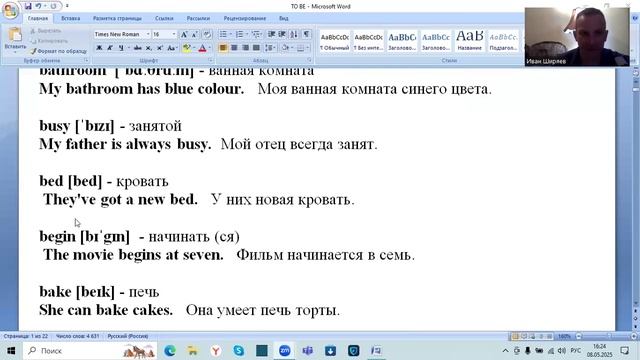Screen dimensions: 640x360
Task: Switch to Ссылки (References) tab
Action: pos(164,18)
